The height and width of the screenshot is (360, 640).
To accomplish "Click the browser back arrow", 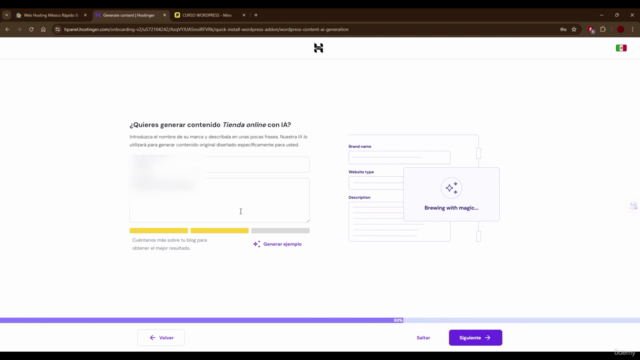I will coord(7,29).
